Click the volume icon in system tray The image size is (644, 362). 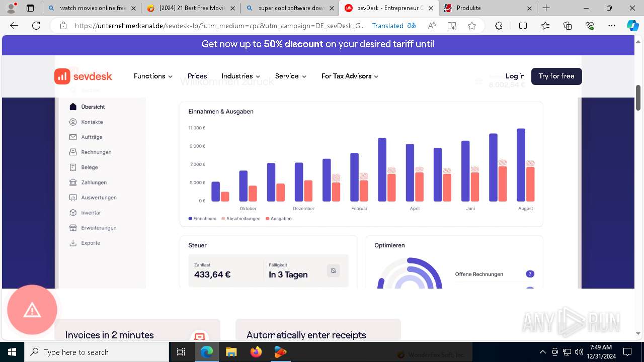point(579,352)
